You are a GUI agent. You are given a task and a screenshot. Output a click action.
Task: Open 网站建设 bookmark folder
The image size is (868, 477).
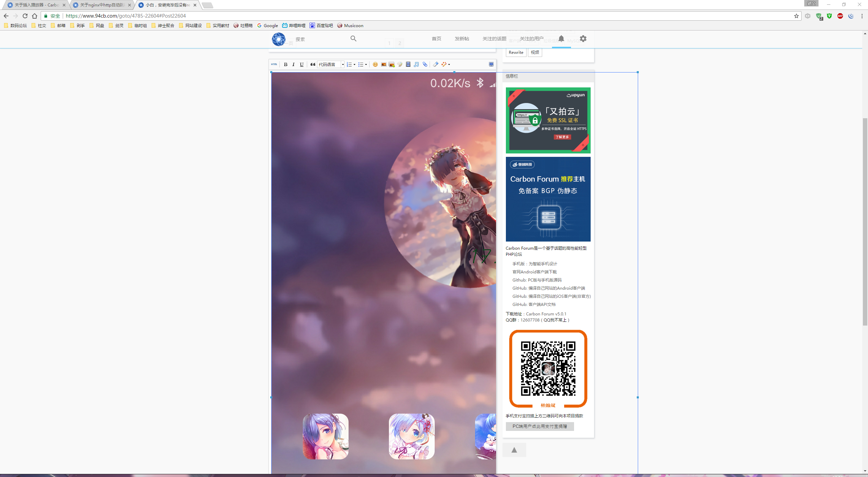[190, 25]
